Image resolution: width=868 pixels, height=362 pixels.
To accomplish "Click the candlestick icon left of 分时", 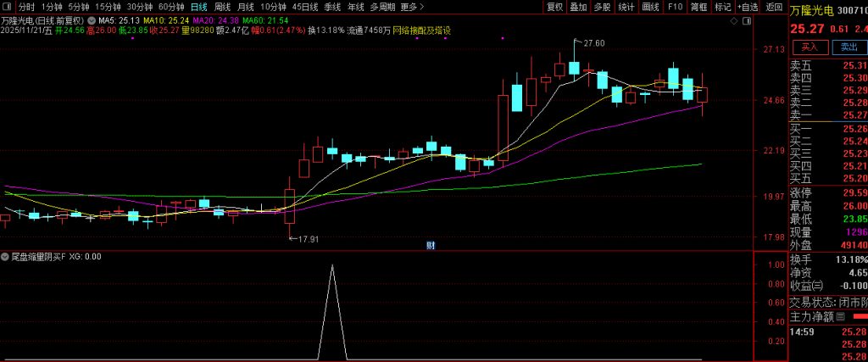I will coord(8,7).
